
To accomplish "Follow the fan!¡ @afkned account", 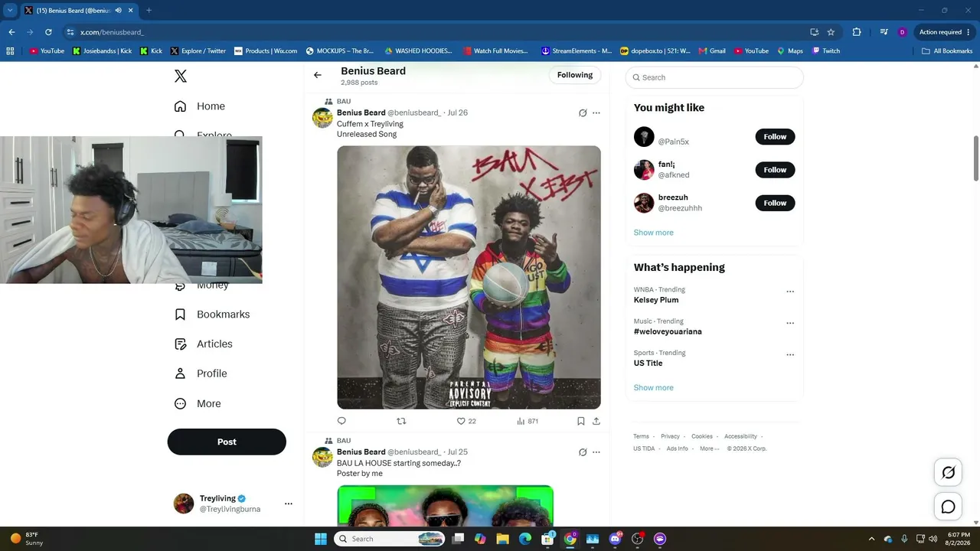I will (x=775, y=170).
